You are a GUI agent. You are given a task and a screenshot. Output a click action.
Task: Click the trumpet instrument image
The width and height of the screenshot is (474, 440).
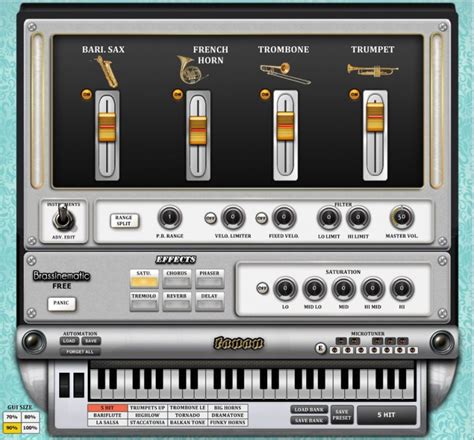pyautogui.click(x=372, y=70)
